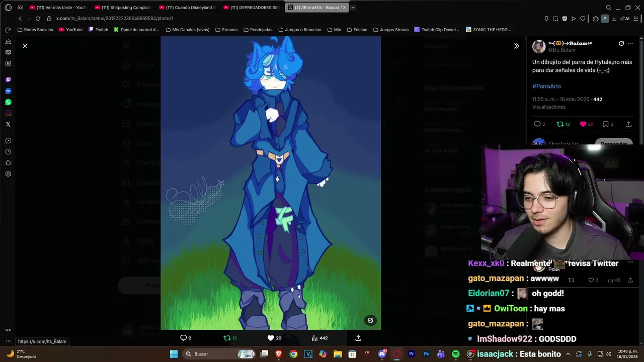Toggle the bookmark on the tweet

tap(606, 124)
